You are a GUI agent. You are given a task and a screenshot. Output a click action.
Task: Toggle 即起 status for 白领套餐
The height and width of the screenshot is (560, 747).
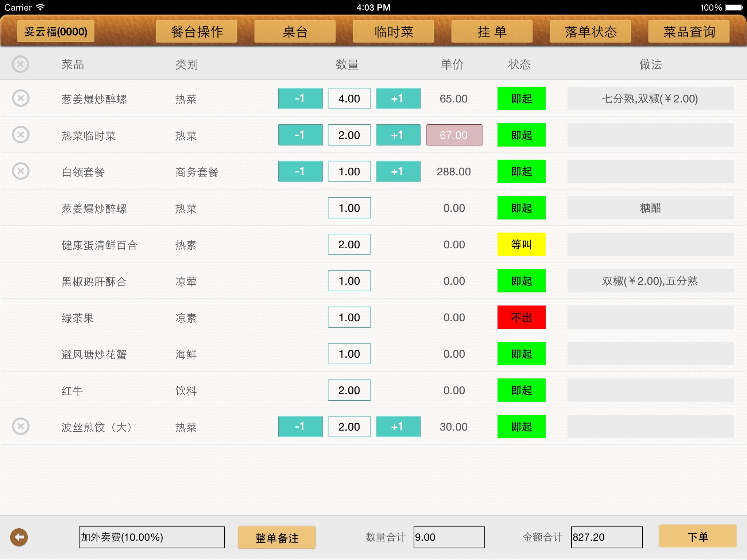pos(522,171)
